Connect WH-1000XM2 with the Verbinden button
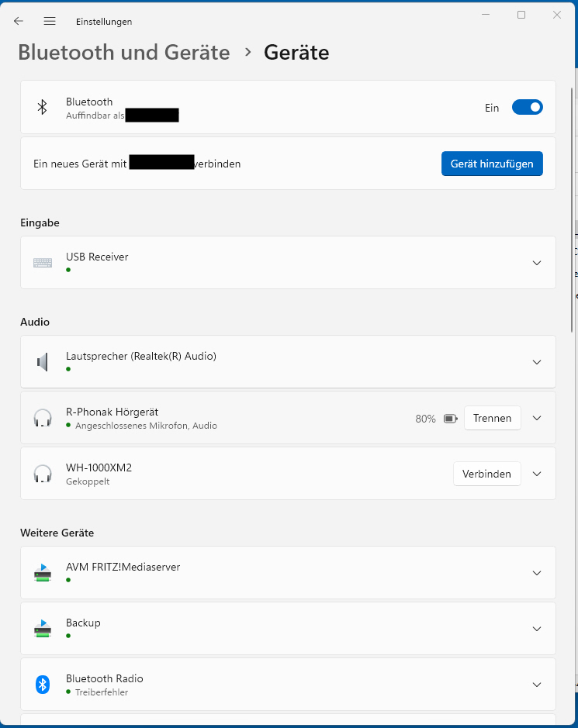 [x=486, y=474]
